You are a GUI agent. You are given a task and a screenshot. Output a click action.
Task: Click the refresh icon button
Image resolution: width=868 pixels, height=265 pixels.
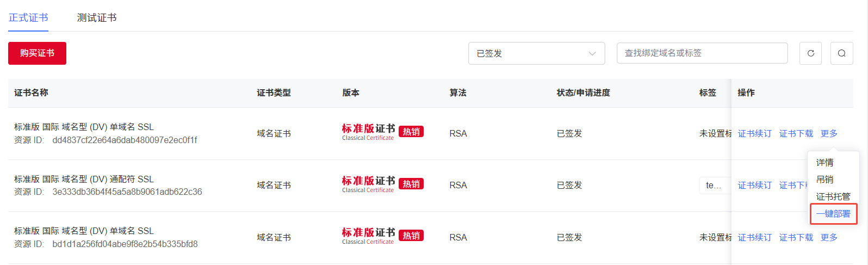tap(810, 53)
